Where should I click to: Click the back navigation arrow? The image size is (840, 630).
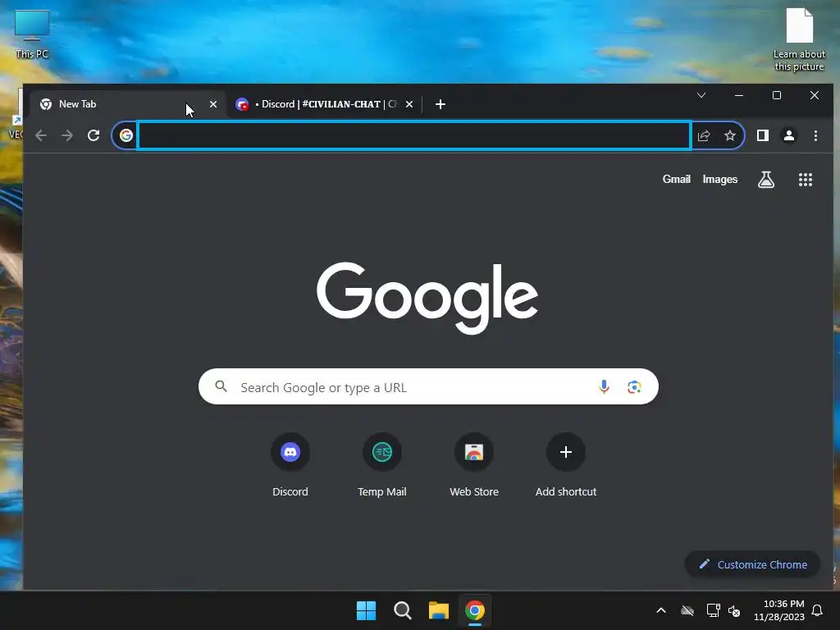(41, 135)
